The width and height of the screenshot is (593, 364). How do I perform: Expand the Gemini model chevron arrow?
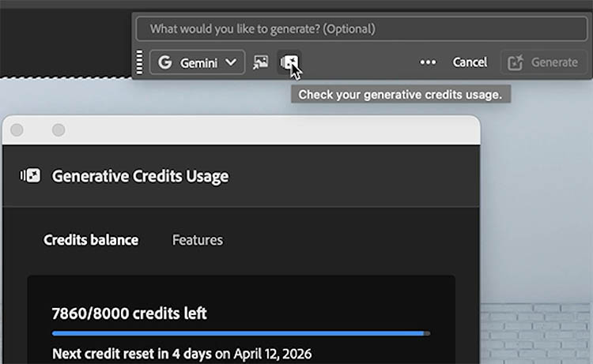point(231,62)
